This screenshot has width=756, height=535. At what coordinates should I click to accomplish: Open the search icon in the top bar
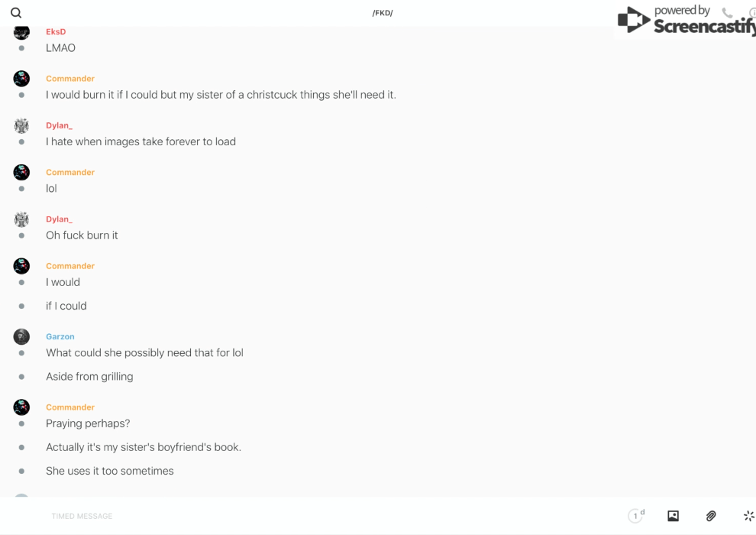tap(16, 13)
